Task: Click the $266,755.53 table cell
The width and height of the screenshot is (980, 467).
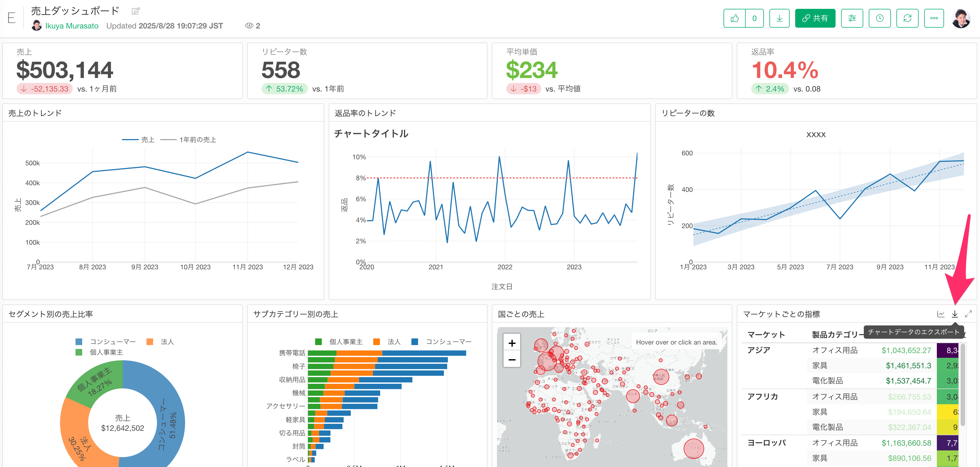Action: pos(909,397)
